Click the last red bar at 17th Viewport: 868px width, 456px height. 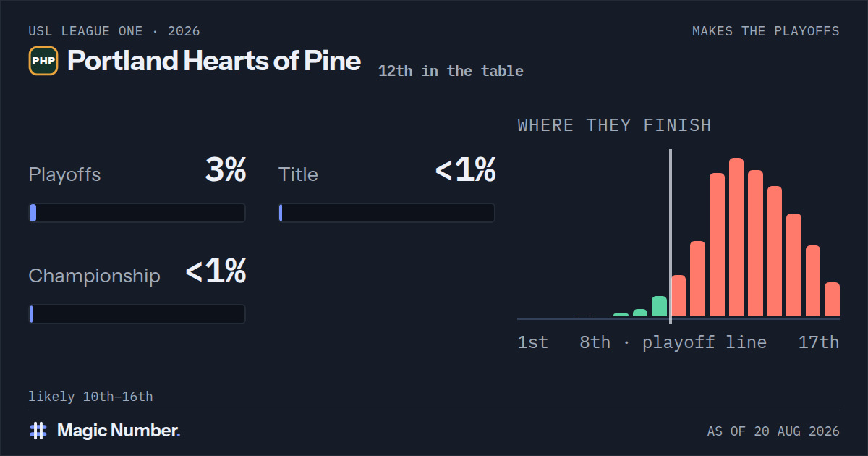[832, 299]
